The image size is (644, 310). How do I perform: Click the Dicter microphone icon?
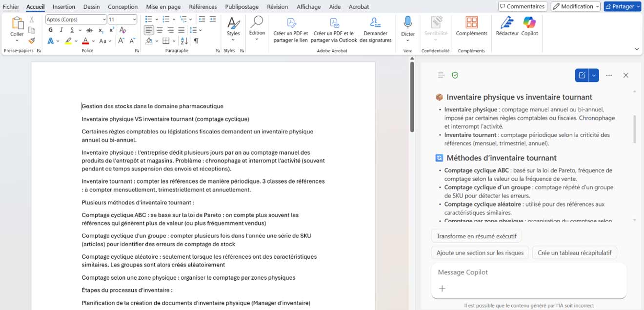(407, 23)
